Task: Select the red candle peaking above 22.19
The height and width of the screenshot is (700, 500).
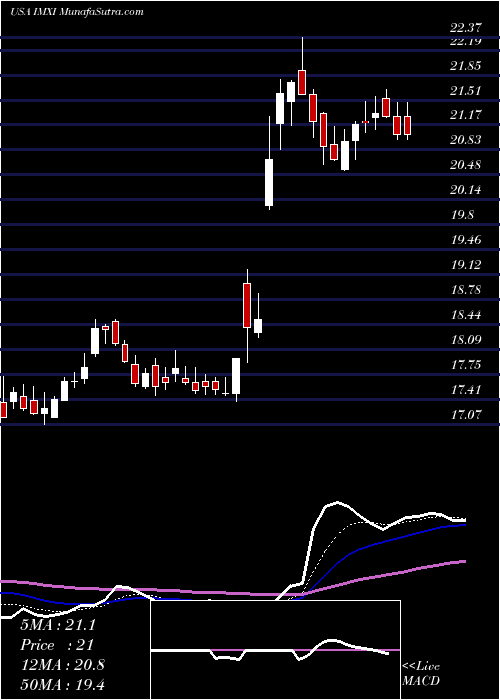Action: point(302,82)
